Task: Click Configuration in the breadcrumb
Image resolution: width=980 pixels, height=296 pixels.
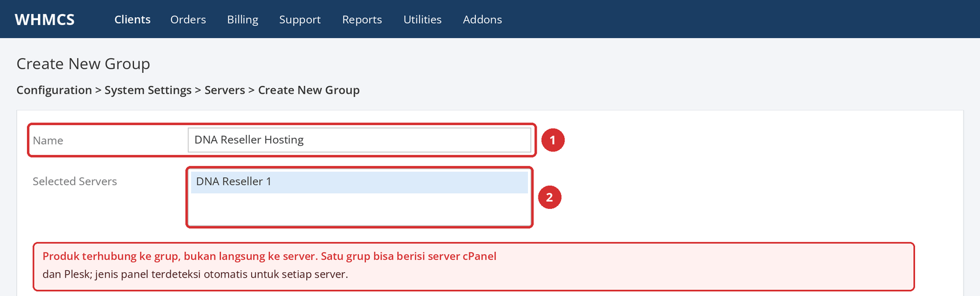Action: [x=54, y=90]
